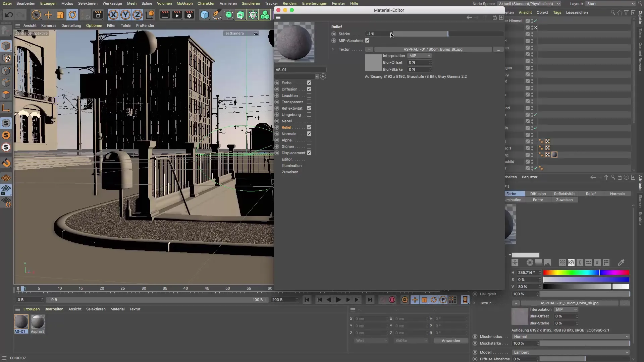Jump to end of animation
Screen dimensions: 644x362
370,300
